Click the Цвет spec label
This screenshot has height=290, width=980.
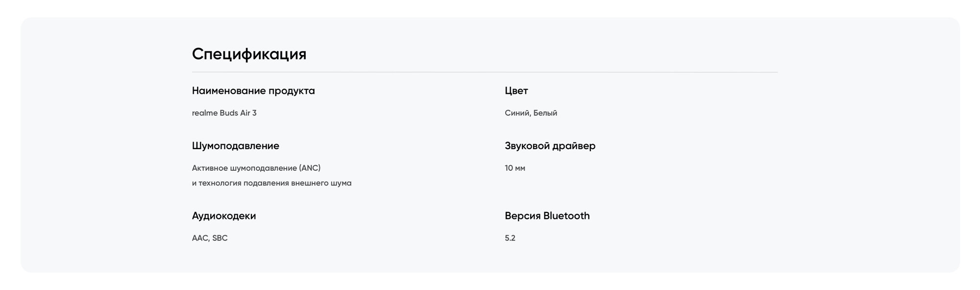click(516, 91)
